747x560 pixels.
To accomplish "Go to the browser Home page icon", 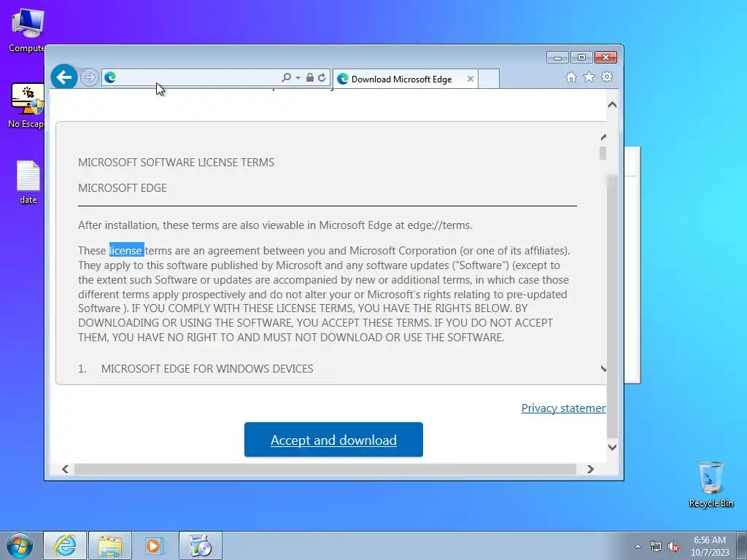I will click(570, 77).
